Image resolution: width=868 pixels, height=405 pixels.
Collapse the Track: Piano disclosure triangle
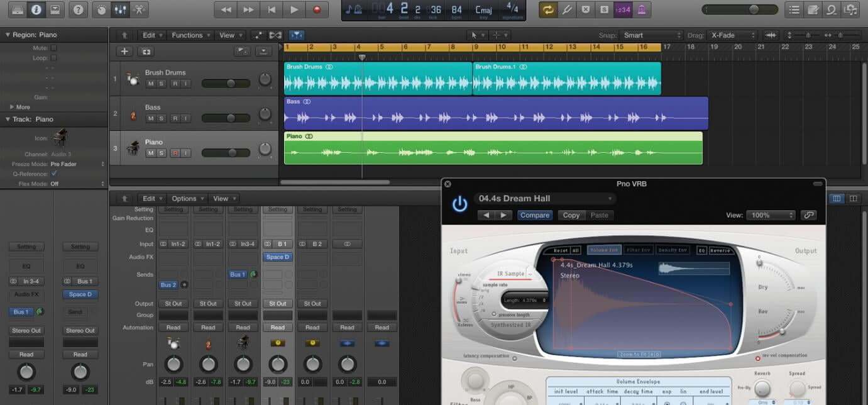[x=8, y=119]
